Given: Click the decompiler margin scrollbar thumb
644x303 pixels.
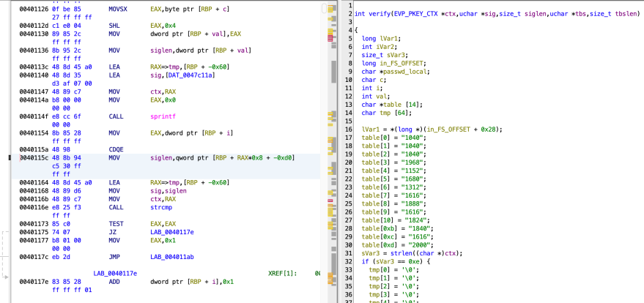Looking at the screenshot, I should coord(334,72).
